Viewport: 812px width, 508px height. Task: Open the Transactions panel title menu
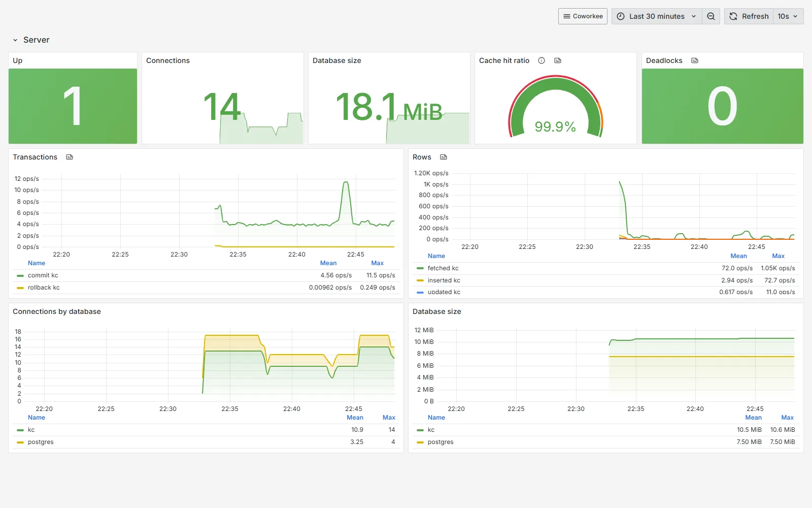pyautogui.click(x=35, y=157)
